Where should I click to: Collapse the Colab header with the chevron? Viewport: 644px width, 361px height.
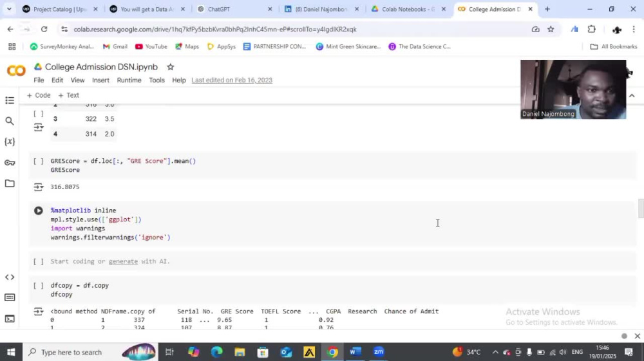tap(632, 96)
